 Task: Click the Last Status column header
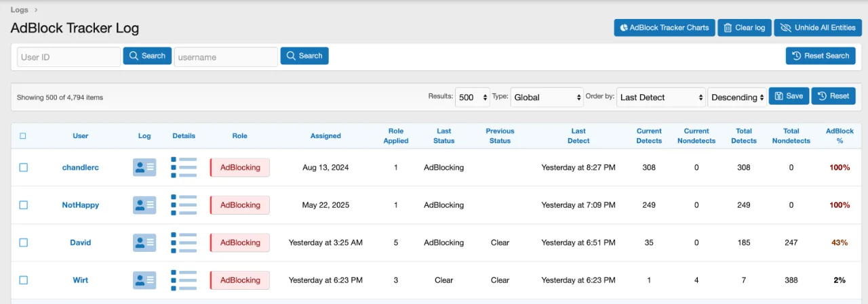pos(443,136)
